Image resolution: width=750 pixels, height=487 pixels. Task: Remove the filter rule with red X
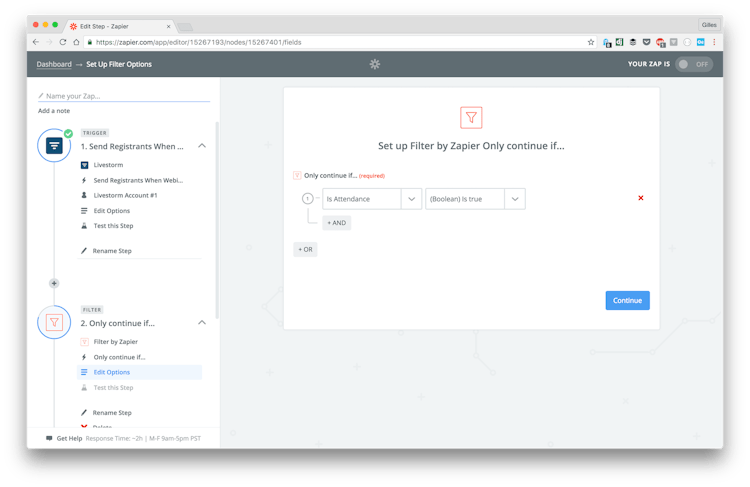[640, 198]
